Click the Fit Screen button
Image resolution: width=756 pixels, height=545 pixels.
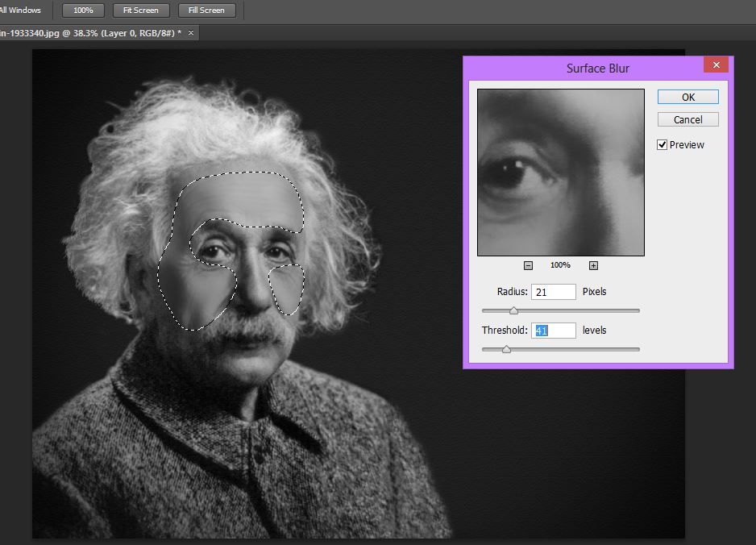(x=141, y=10)
